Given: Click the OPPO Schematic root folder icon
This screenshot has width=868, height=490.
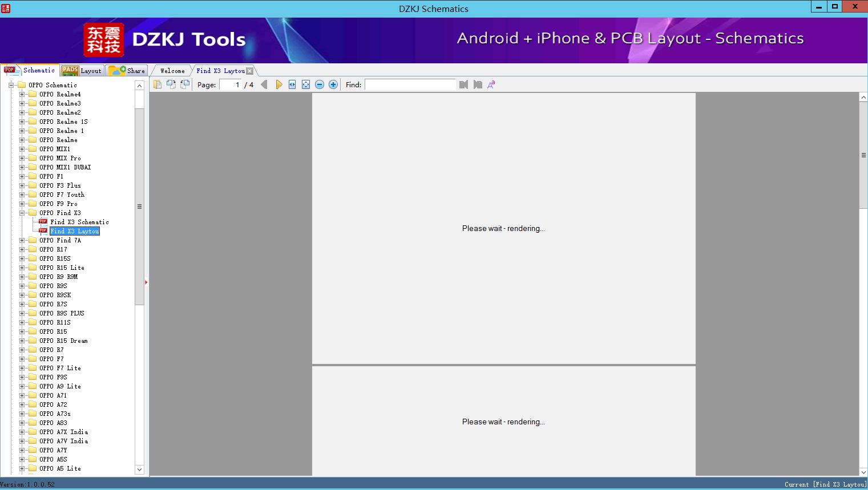Looking at the screenshot, I should tap(22, 85).
